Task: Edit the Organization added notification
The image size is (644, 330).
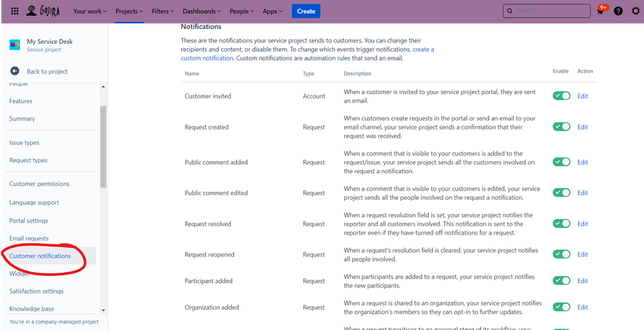Action: [x=582, y=307]
